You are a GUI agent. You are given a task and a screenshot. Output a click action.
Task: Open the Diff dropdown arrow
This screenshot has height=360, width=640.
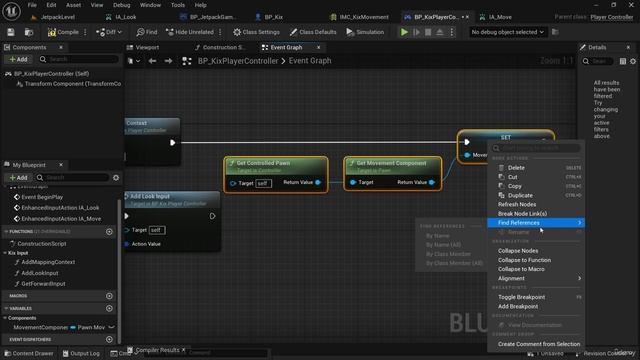(120, 32)
